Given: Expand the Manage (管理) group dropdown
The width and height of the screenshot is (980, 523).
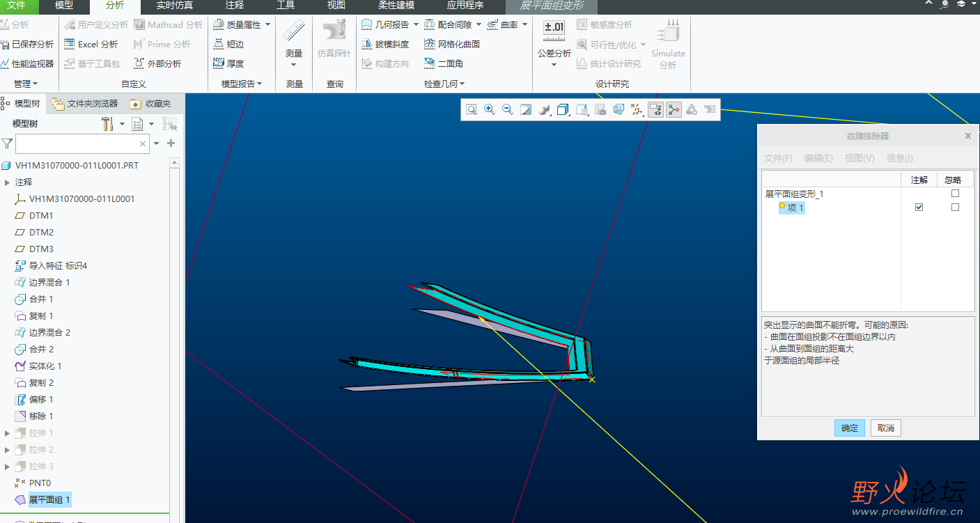Looking at the screenshot, I should [x=26, y=84].
